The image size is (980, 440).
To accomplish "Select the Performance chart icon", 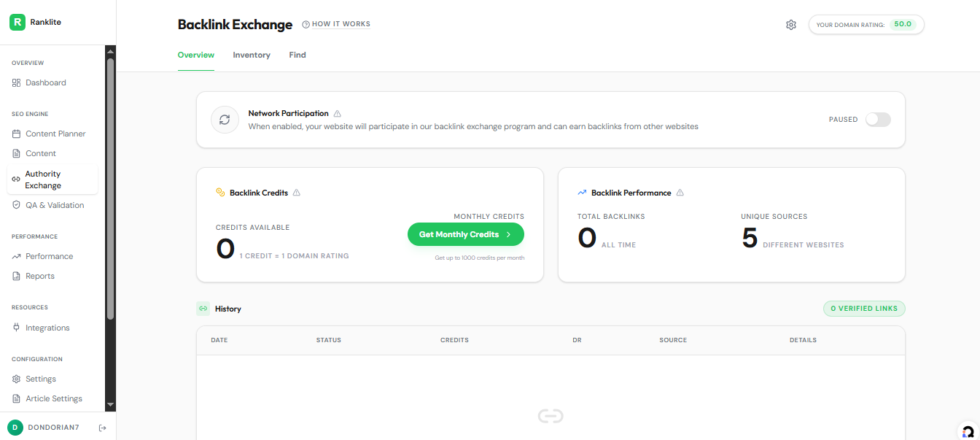I will [x=16, y=256].
